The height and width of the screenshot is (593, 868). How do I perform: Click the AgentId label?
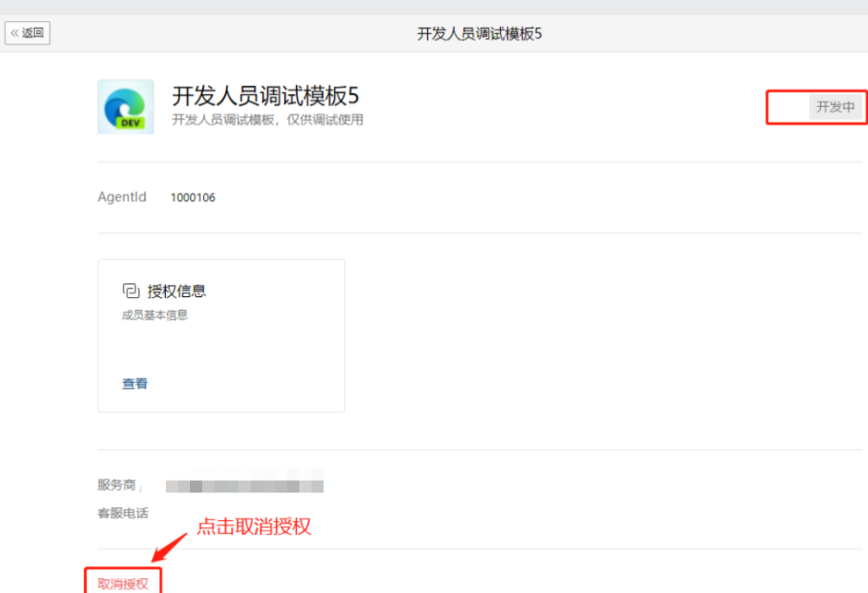(x=122, y=198)
